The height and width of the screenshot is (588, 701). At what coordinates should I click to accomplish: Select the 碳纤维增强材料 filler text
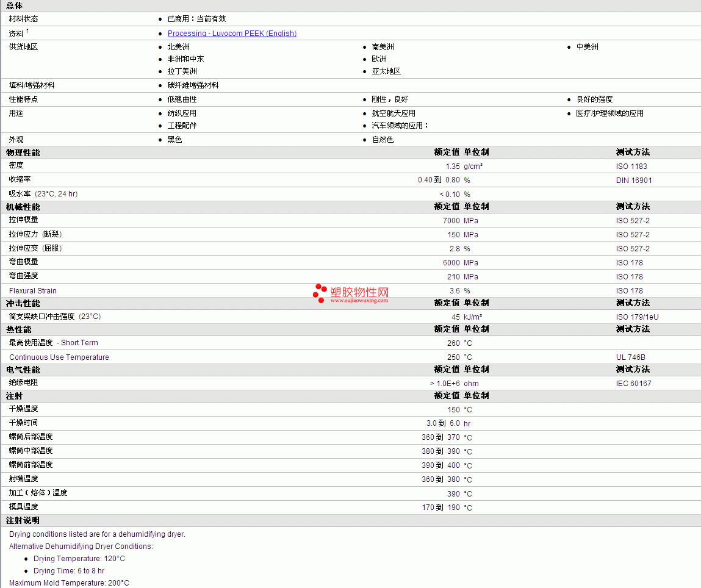coord(193,85)
